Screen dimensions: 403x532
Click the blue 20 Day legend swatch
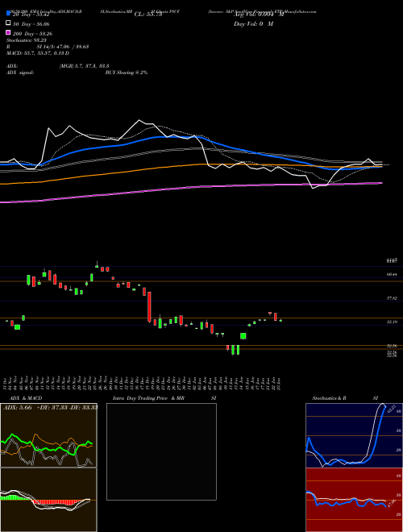(x=8, y=14)
